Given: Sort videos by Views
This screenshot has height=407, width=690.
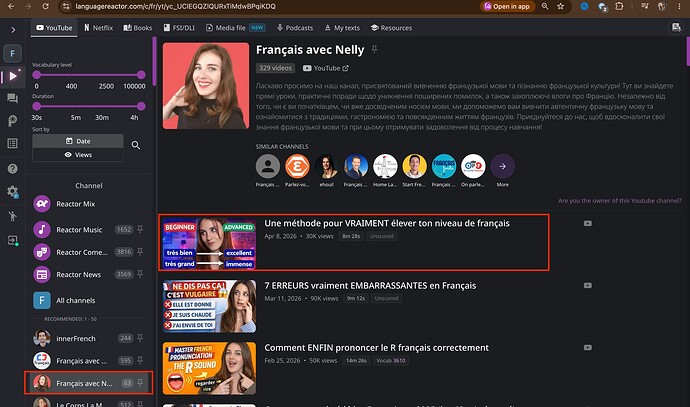Looking at the screenshot, I should coord(78,155).
